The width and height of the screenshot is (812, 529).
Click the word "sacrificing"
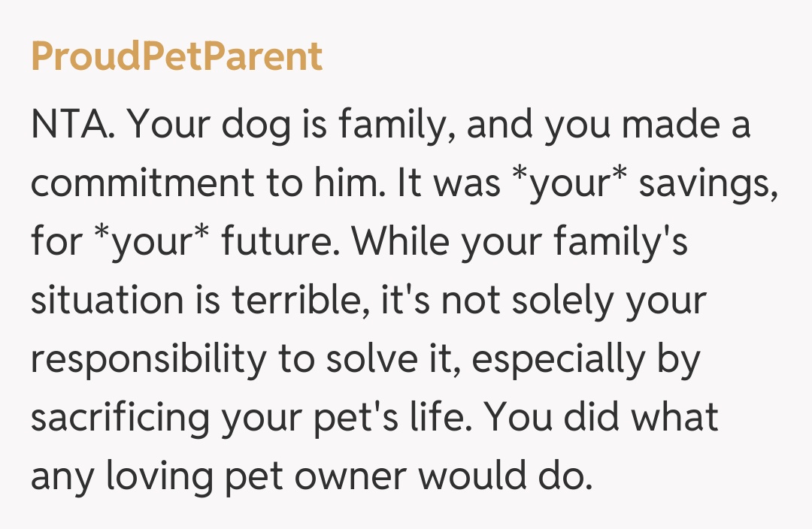click(x=120, y=419)
